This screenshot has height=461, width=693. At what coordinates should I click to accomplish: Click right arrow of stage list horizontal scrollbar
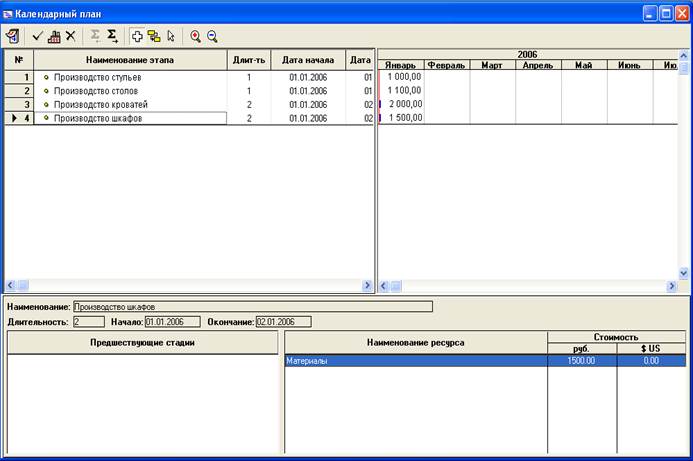click(367, 286)
